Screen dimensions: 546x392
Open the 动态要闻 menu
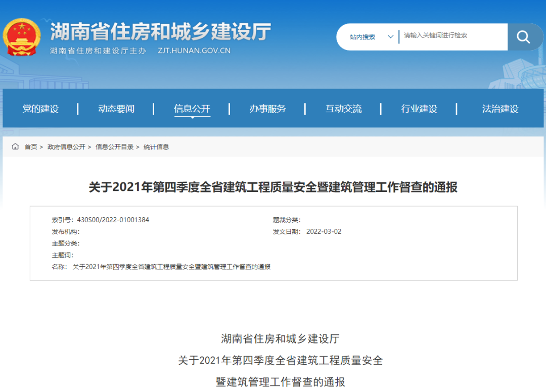[116, 109]
